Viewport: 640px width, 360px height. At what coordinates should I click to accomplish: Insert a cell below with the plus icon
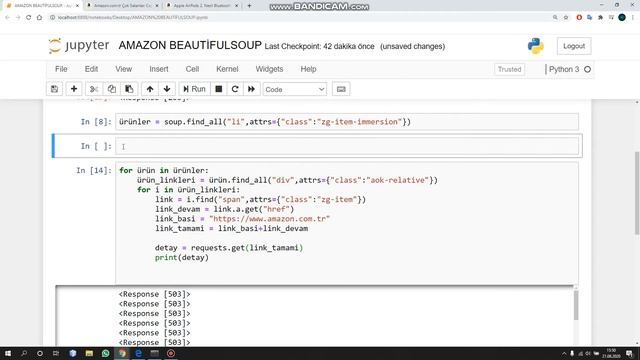(74, 89)
